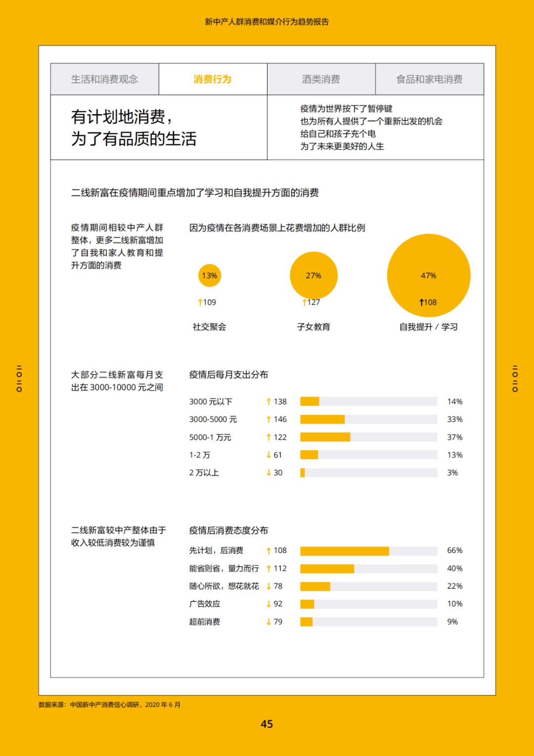Image resolution: width=534 pixels, height=756 pixels.
Task: Select the 27% 子女教育 bubble
Action: pos(313,275)
